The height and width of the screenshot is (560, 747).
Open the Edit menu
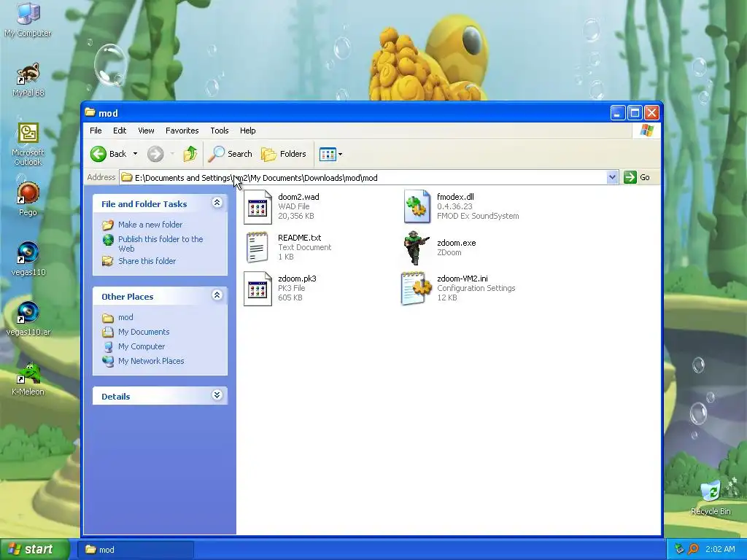pos(120,131)
